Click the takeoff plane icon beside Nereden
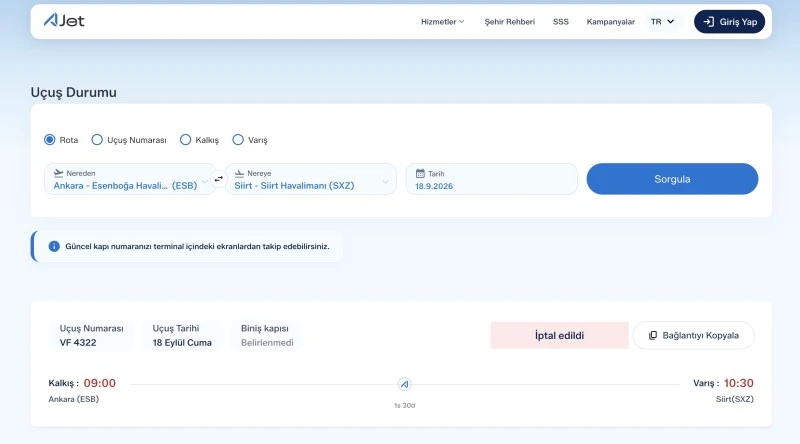This screenshot has height=444, width=800. [x=58, y=173]
